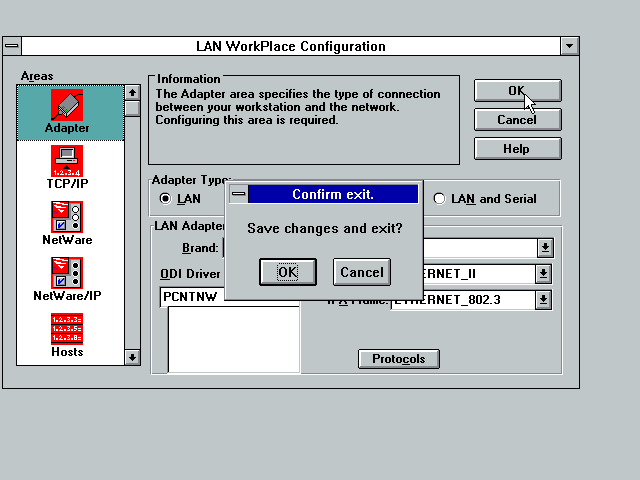640x480 pixels.
Task: Click the Areas scrollbar thumb
Action: [x=132, y=109]
